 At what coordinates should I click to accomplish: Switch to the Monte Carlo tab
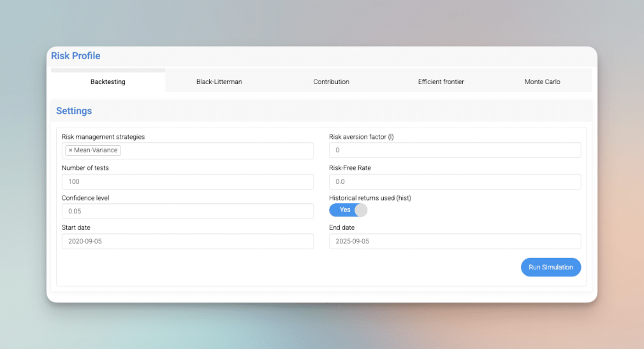542,82
